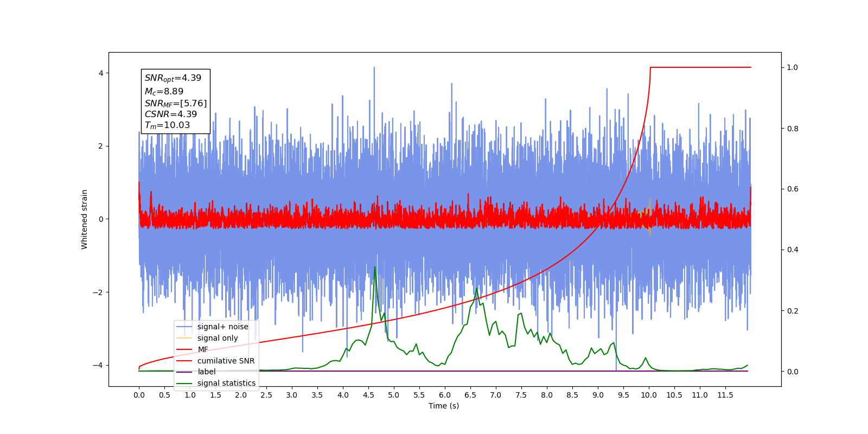The image size is (868, 434).
Task: Click the SNRMF=[5.76] annotation line
Action: (x=176, y=103)
